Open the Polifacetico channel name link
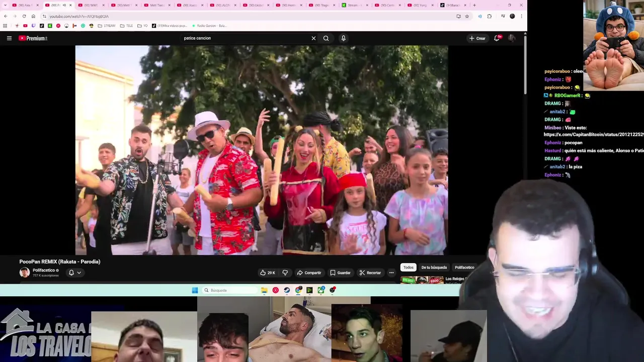The width and height of the screenshot is (644, 362). (x=44, y=270)
